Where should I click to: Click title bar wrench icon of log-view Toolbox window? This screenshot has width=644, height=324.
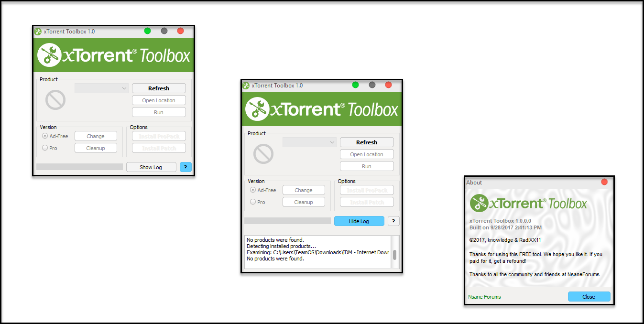246,86
